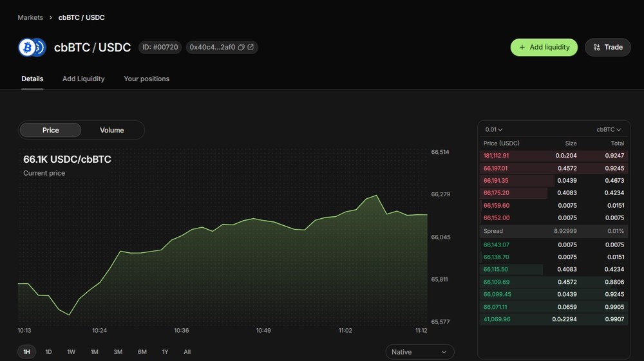This screenshot has width=644, height=361.
Task: Open the Native dropdown
Action: pyautogui.click(x=419, y=352)
